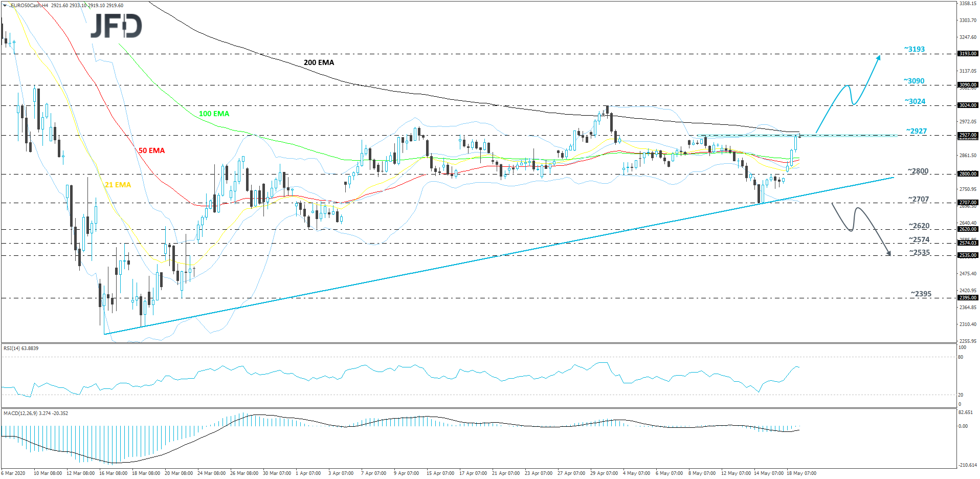Select the 3193.00 price axis tag
The height and width of the screenshot is (479, 980).
[x=968, y=54]
